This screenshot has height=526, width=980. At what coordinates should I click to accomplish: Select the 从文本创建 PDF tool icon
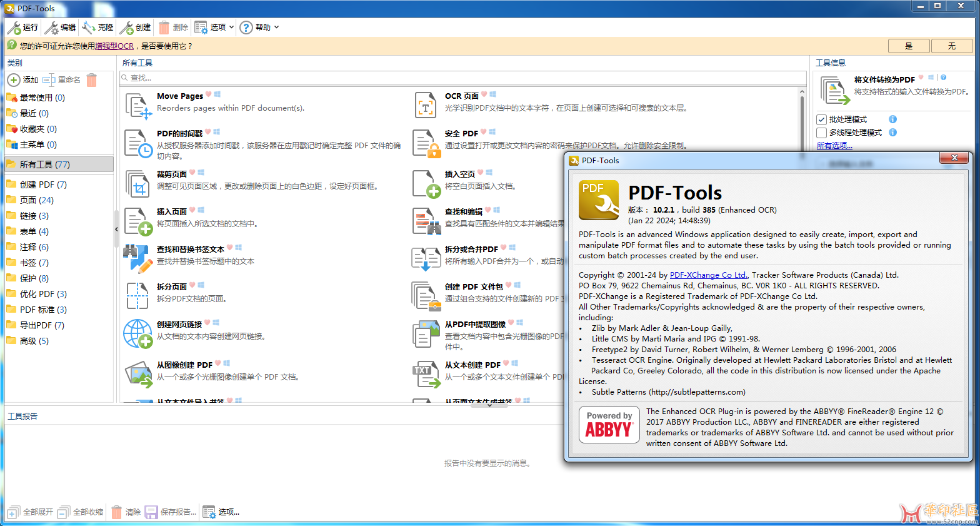click(x=426, y=374)
